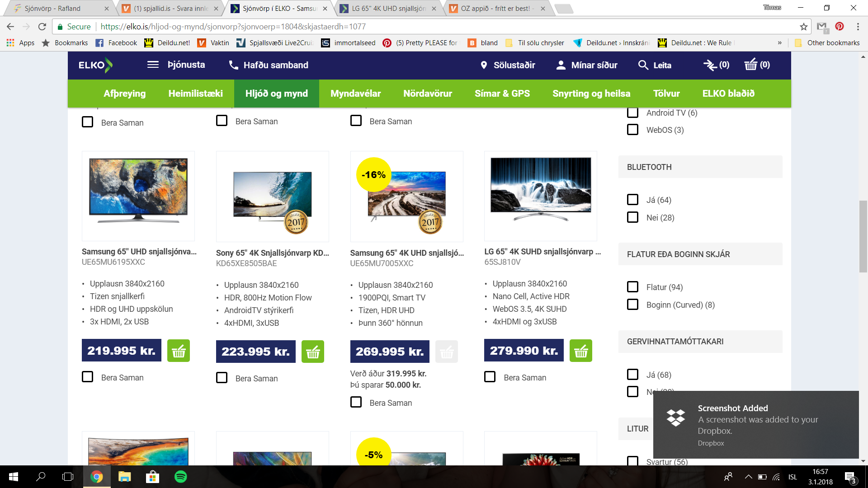Screen dimensions: 868x488
Task: Expand hidden bookmarks via the chevron
Action: point(779,43)
